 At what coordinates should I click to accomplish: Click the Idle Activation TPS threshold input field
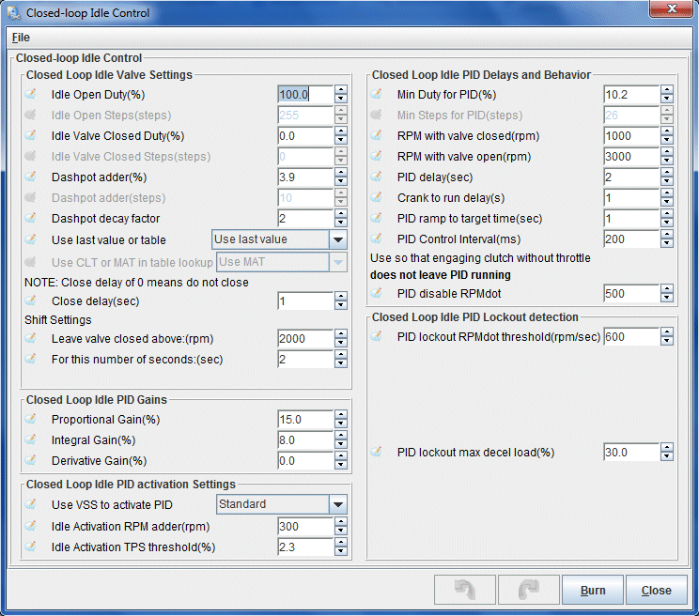pyautogui.click(x=306, y=547)
